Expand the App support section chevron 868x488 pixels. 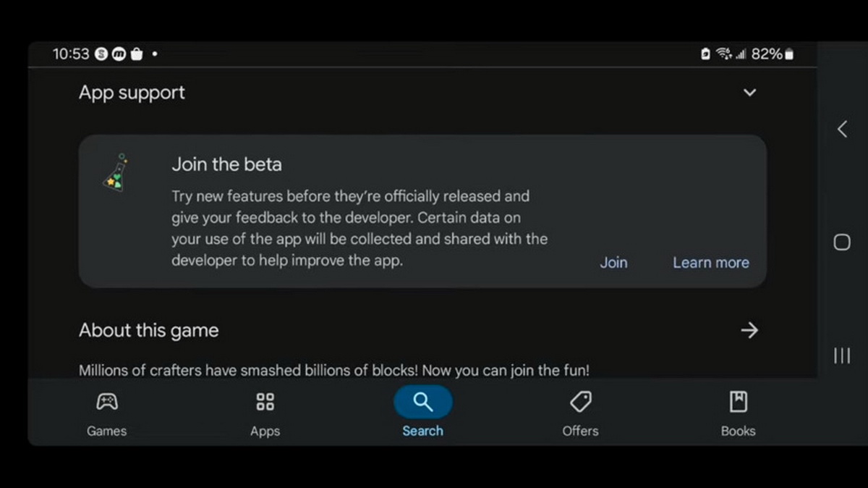click(750, 93)
